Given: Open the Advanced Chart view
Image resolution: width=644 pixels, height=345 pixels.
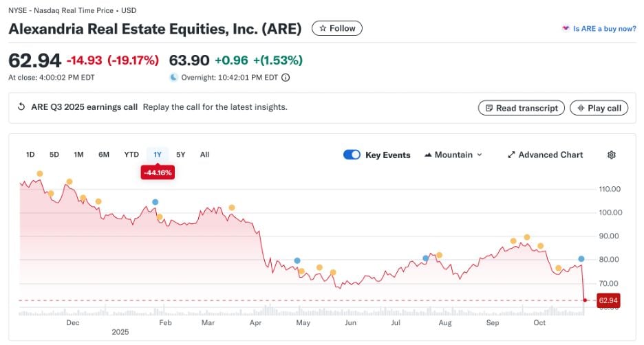Looking at the screenshot, I should pos(545,155).
